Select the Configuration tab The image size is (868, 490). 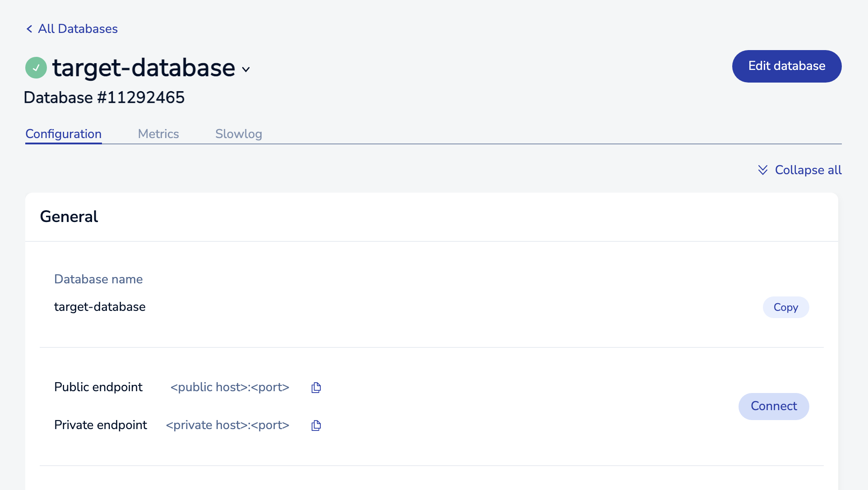(x=63, y=134)
